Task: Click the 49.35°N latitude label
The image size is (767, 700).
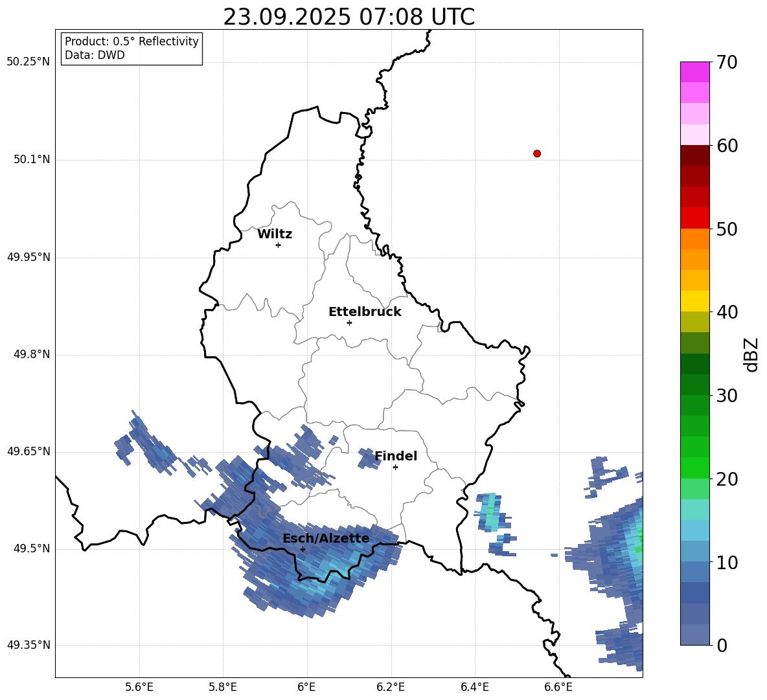Action: click(29, 645)
